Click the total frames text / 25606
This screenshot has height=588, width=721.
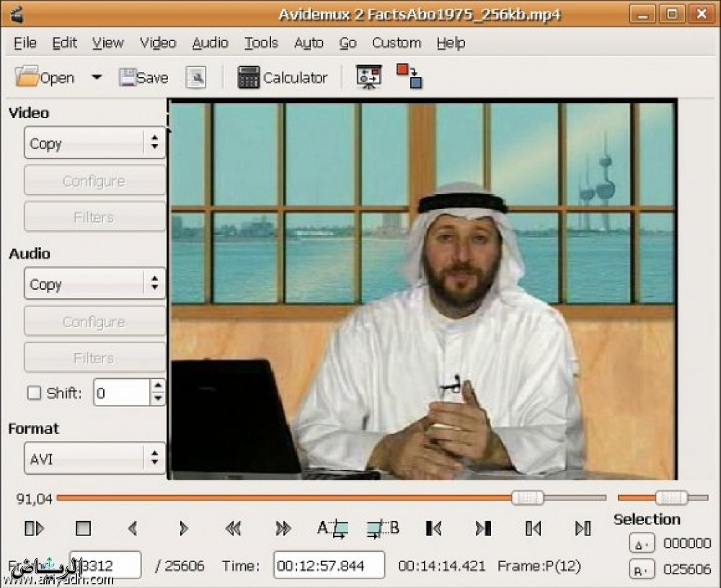pos(180,566)
